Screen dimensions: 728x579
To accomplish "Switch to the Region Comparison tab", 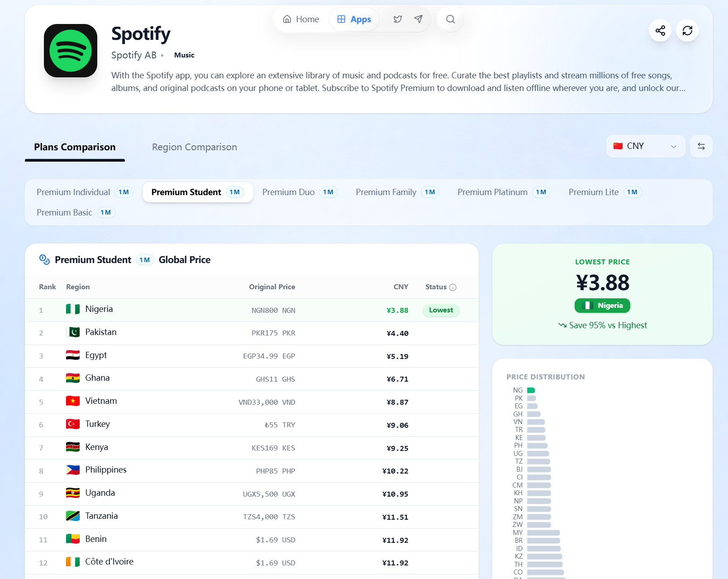I will pos(195,147).
